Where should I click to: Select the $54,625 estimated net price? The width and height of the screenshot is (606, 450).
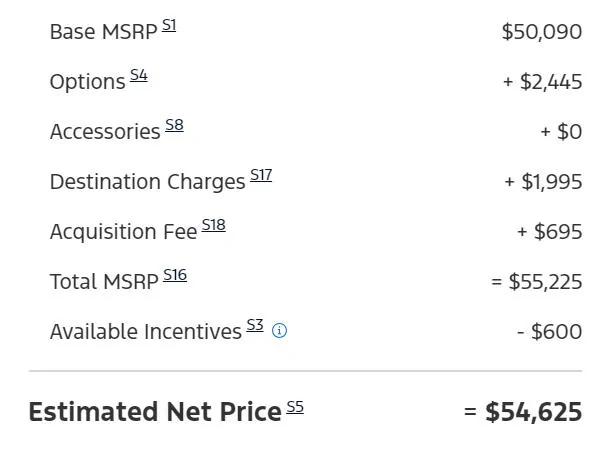coord(533,412)
